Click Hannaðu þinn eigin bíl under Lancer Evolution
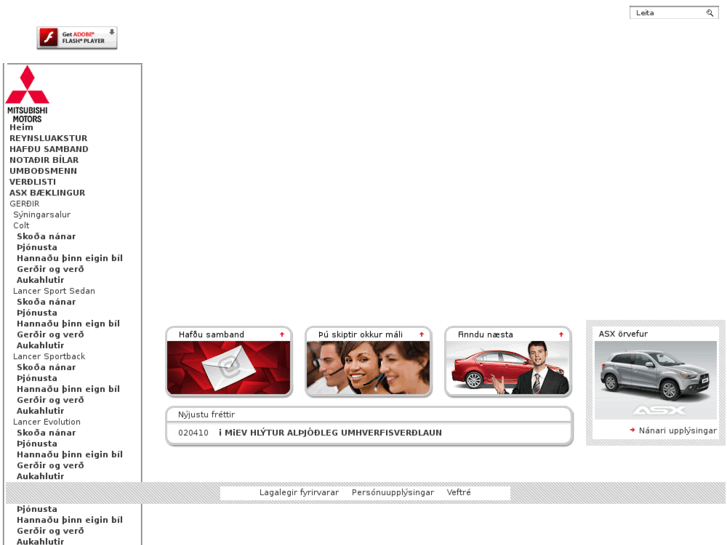The width and height of the screenshot is (727, 545). pos(70,455)
